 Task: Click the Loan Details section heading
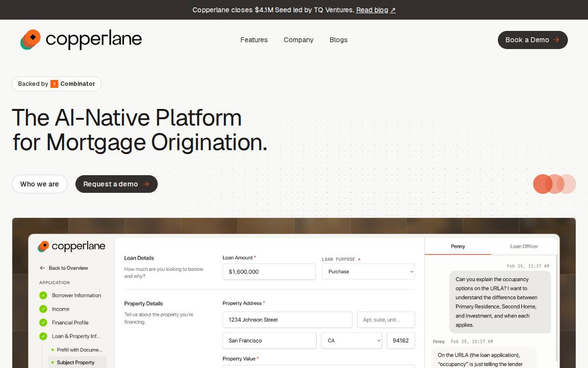139,258
